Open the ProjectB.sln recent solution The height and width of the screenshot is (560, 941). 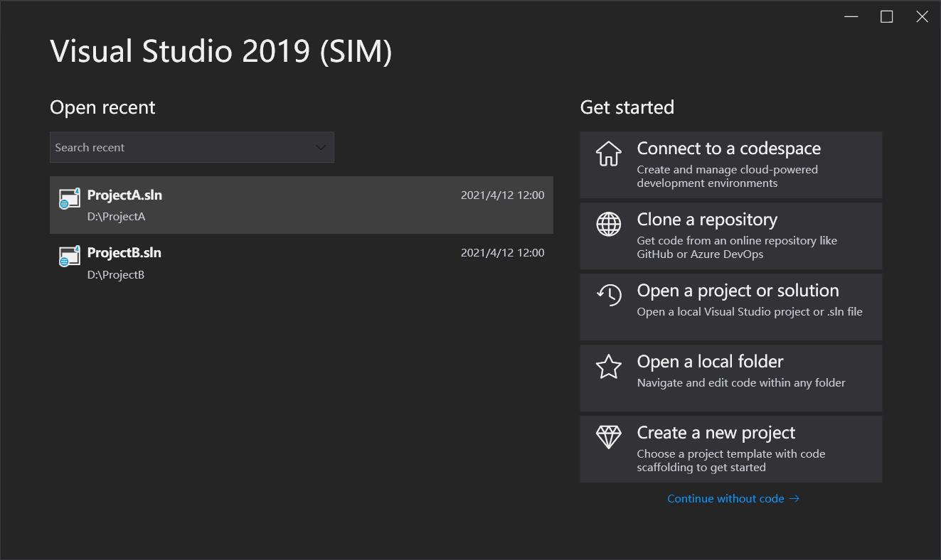pos(124,253)
